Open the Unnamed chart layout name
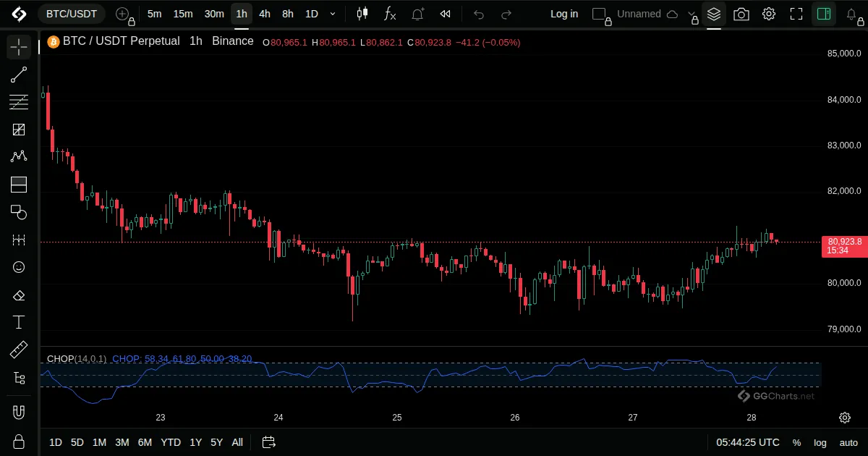 point(639,14)
